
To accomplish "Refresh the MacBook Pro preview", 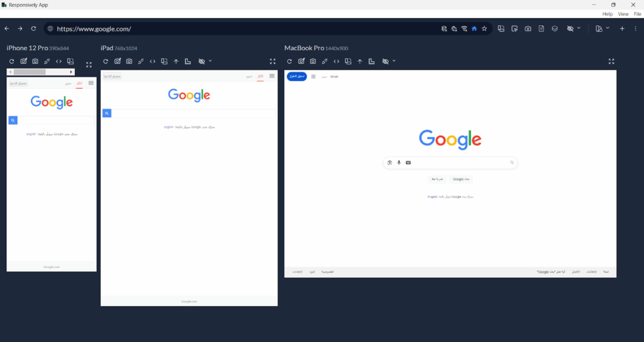I will [289, 61].
